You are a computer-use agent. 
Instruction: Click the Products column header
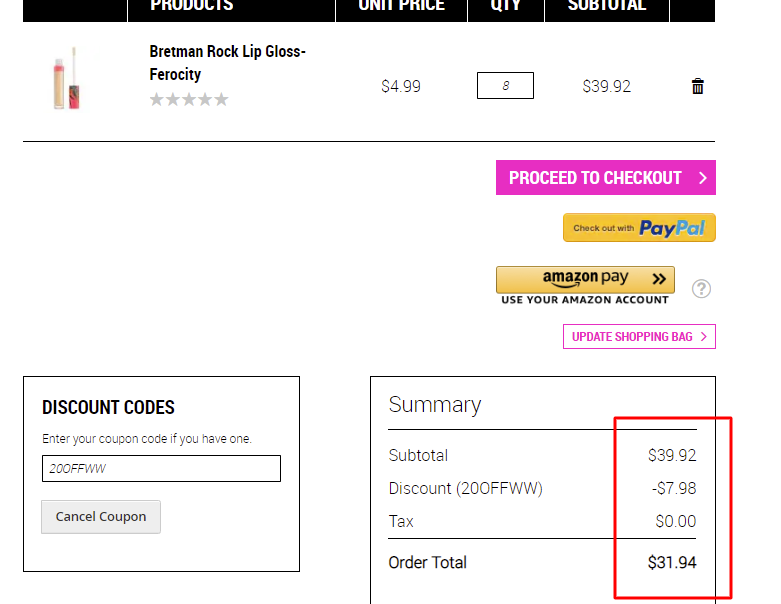click(192, 5)
